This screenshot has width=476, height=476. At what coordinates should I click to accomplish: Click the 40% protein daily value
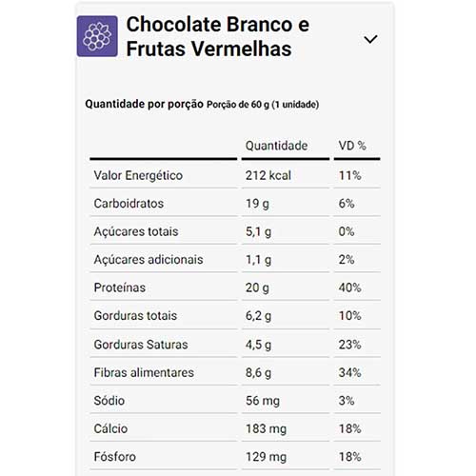point(349,288)
